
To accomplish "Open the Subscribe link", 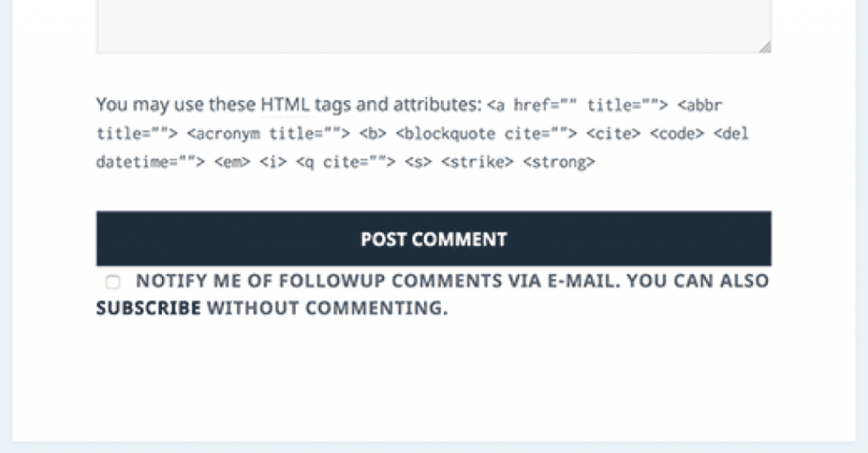I will pos(148,308).
